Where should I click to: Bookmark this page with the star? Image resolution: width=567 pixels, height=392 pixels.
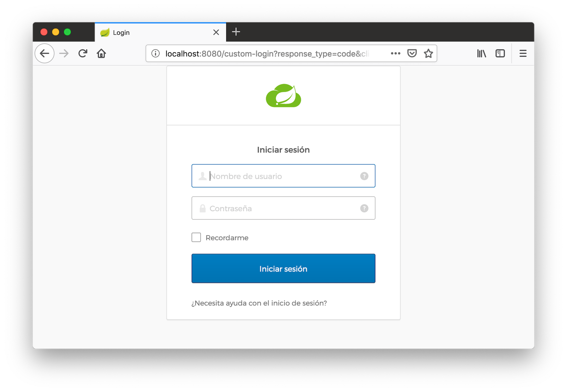[428, 54]
